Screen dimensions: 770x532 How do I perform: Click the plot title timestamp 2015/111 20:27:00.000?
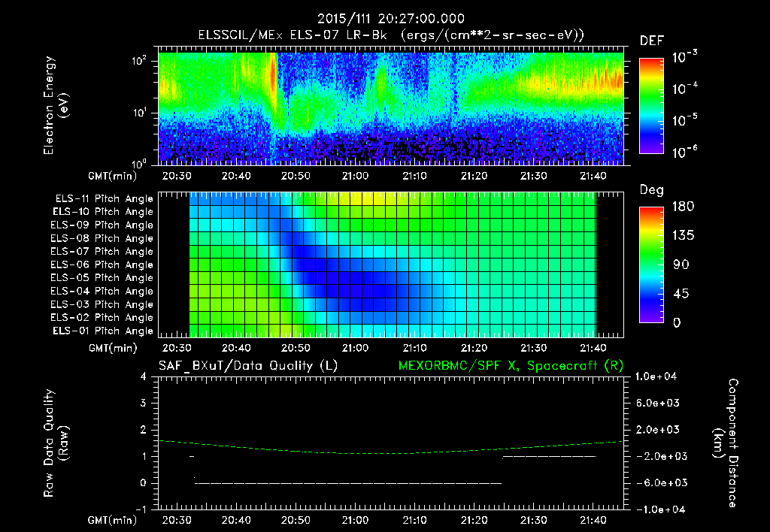point(391,19)
